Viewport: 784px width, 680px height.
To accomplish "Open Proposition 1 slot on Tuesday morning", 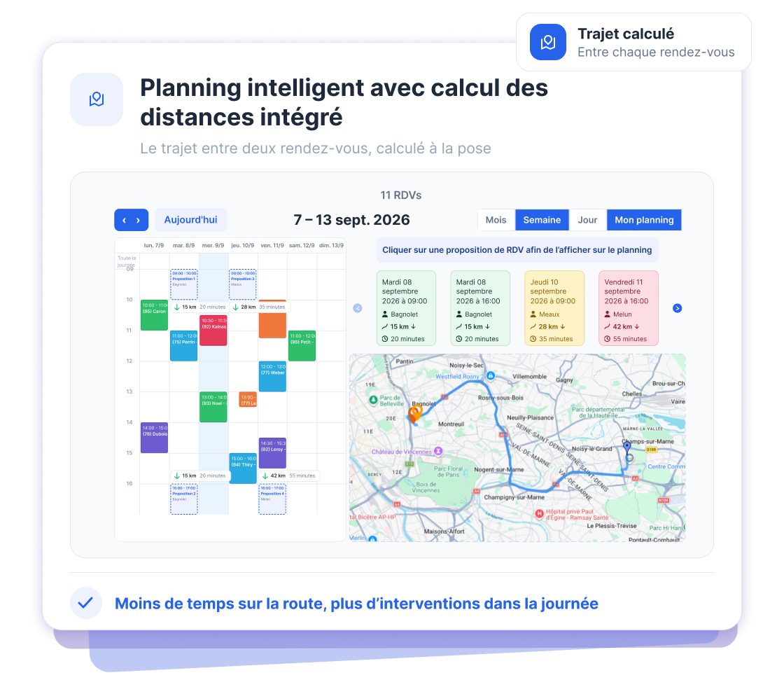I will coord(184,284).
